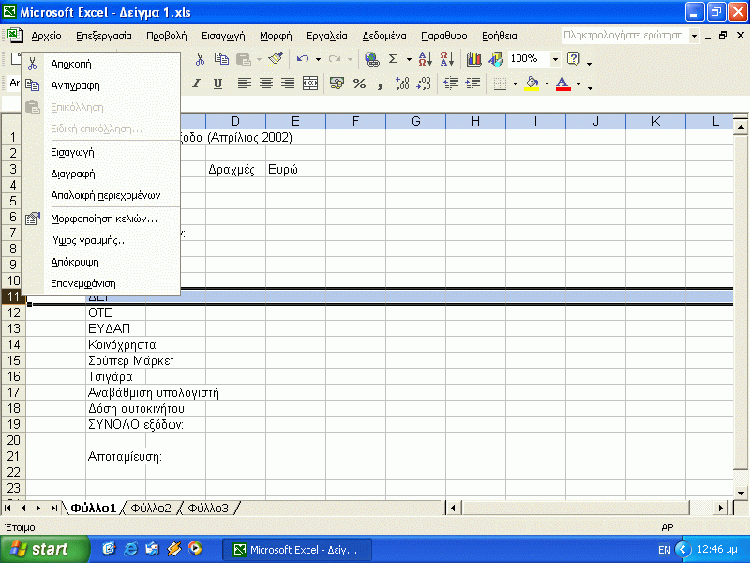This screenshot has width=750, height=563.
Task: Toggle Align Left
Action: [244, 84]
